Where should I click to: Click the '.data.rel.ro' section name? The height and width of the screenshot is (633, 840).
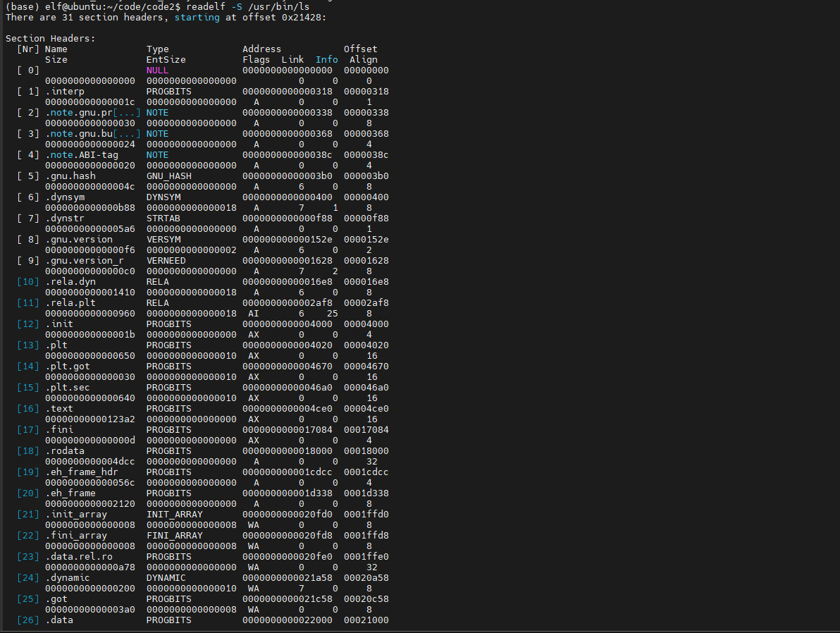click(x=79, y=557)
